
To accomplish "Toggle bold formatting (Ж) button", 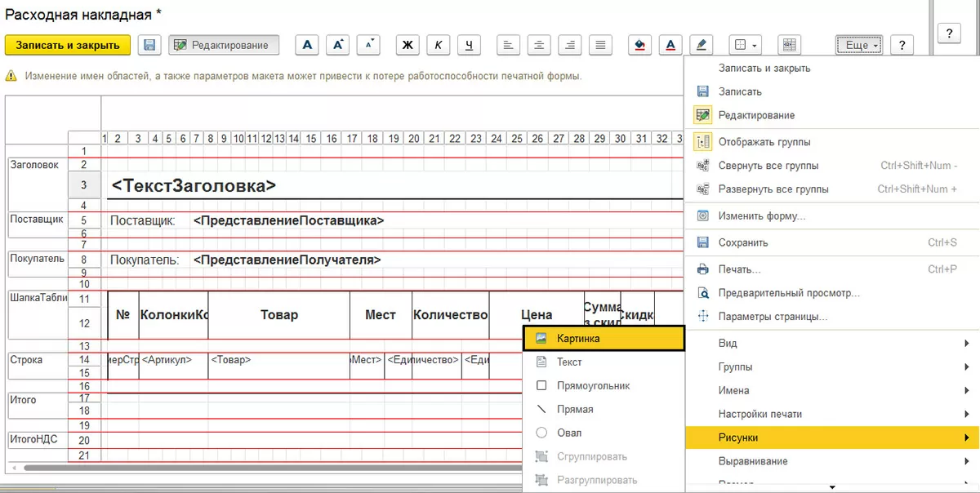I will click(x=408, y=45).
